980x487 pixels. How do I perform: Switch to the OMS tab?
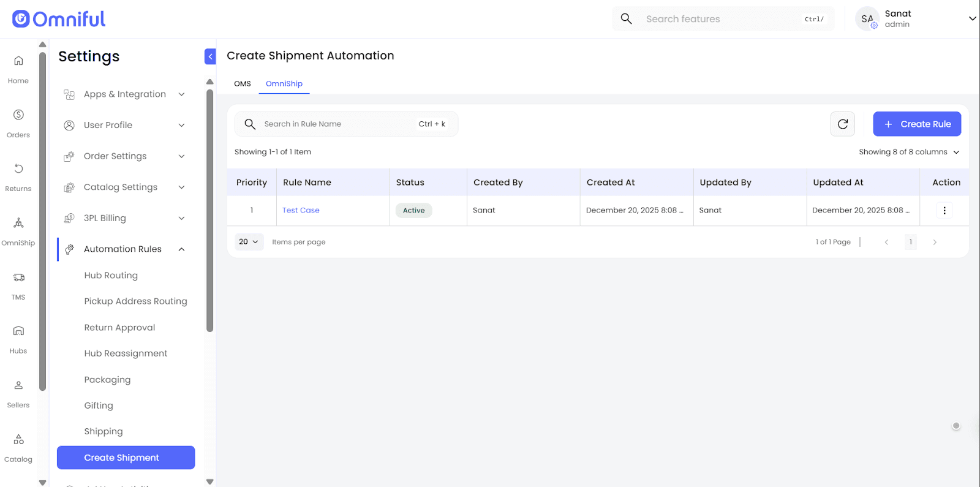click(x=243, y=84)
